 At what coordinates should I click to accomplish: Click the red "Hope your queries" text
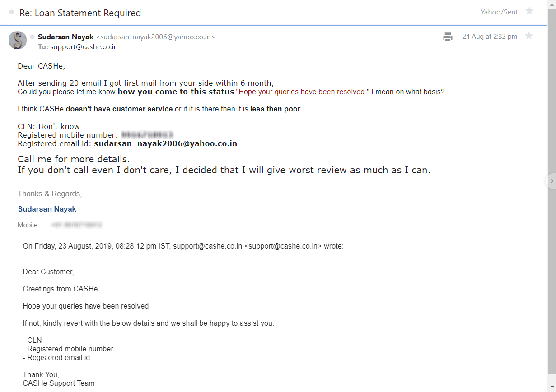tap(301, 92)
